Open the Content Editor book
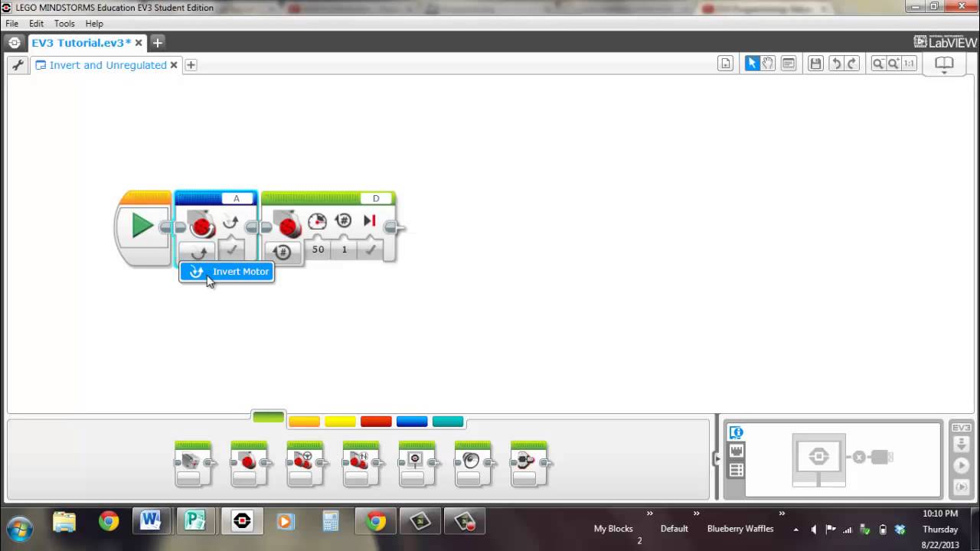This screenshot has height=551, width=980. click(944, 64)
